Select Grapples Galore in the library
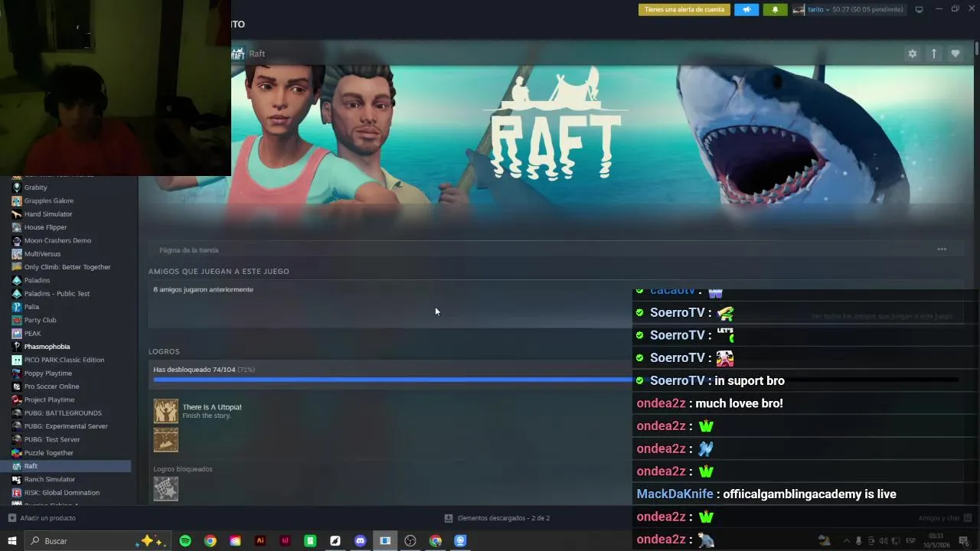 tap(48, 201)
